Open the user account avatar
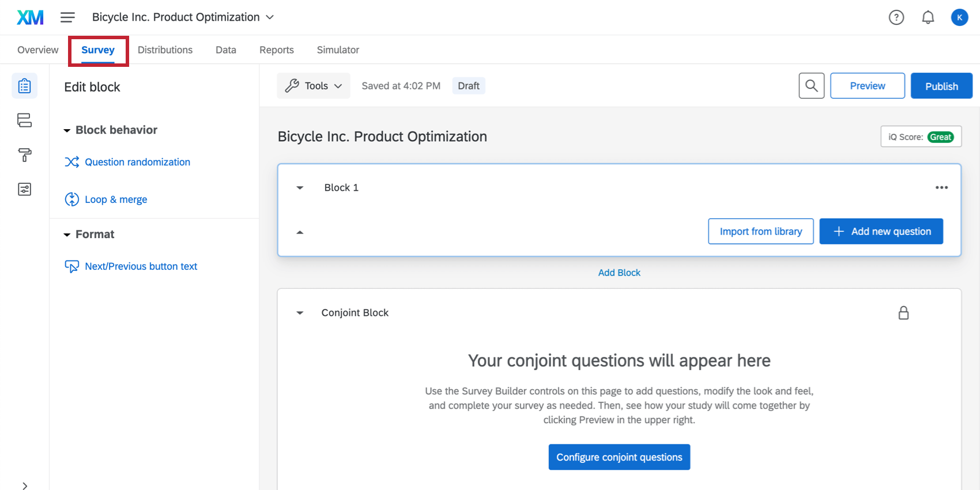980x490 pixels. pyautogui.click(x=959, y=17)
